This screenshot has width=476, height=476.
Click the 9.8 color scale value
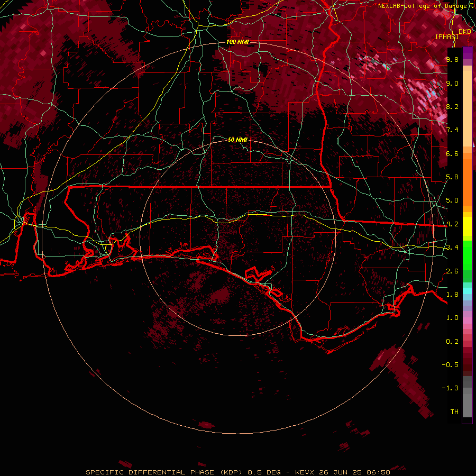[452, 59]
